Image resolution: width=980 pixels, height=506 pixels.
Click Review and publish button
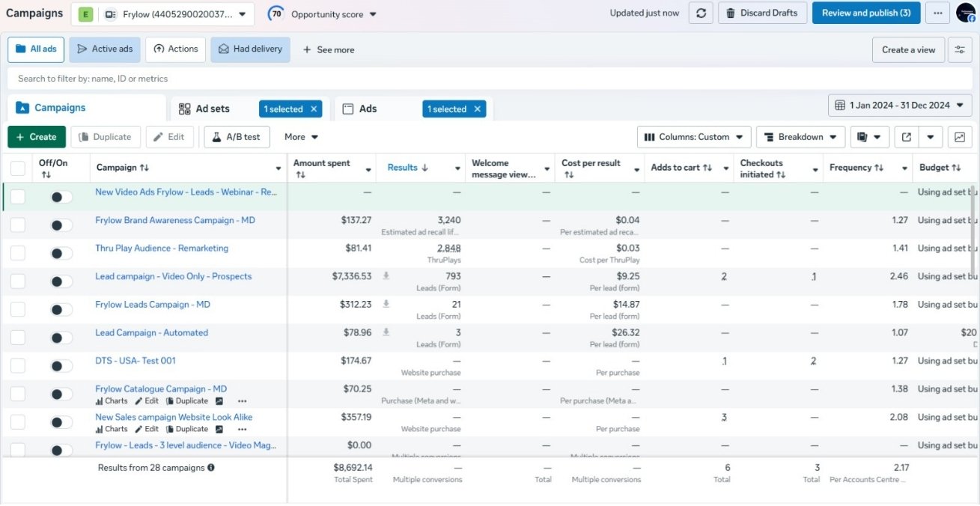[865, 13]
